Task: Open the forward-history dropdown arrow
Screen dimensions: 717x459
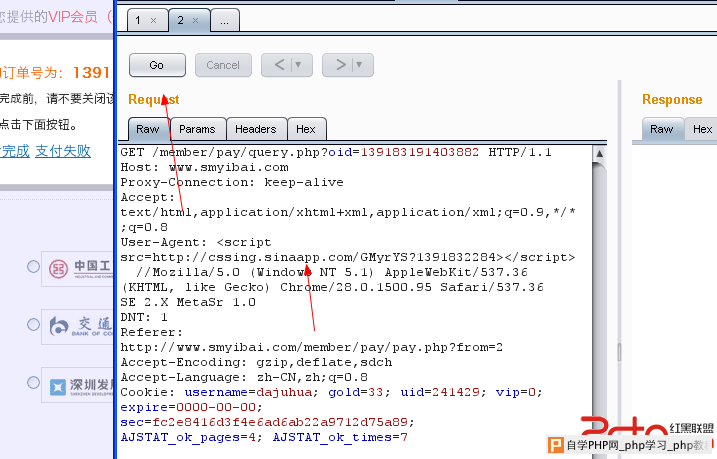Action: tap(360, 65)
